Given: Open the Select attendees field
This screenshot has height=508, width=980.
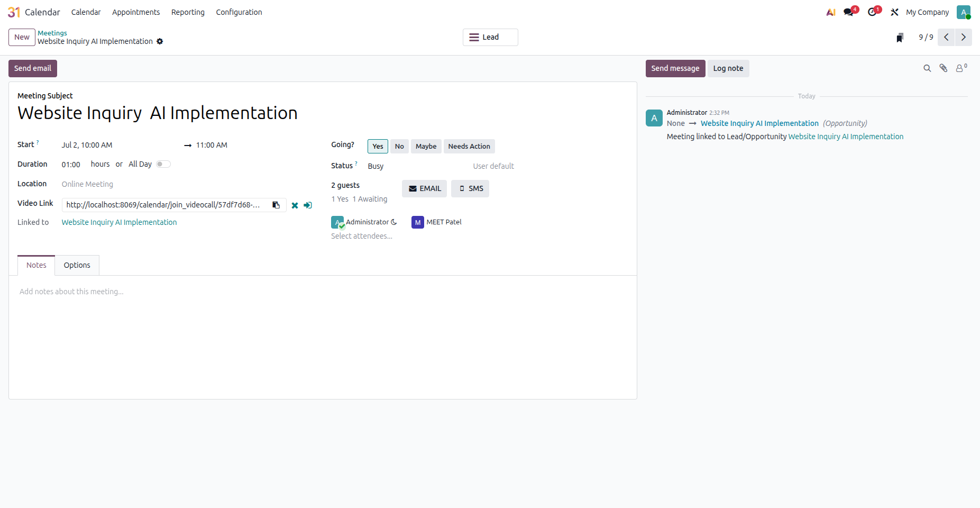Looking at the screenshot, I should click(x=362, y=236).
